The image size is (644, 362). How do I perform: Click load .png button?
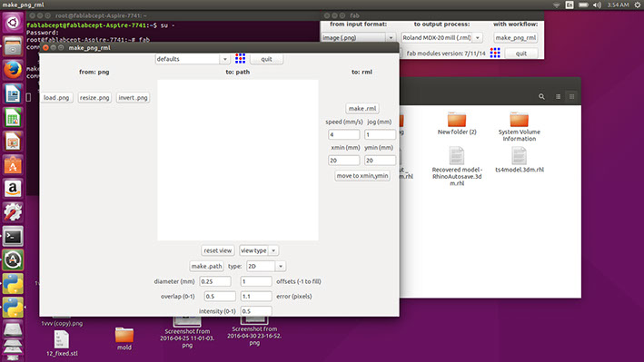[56, 98]
